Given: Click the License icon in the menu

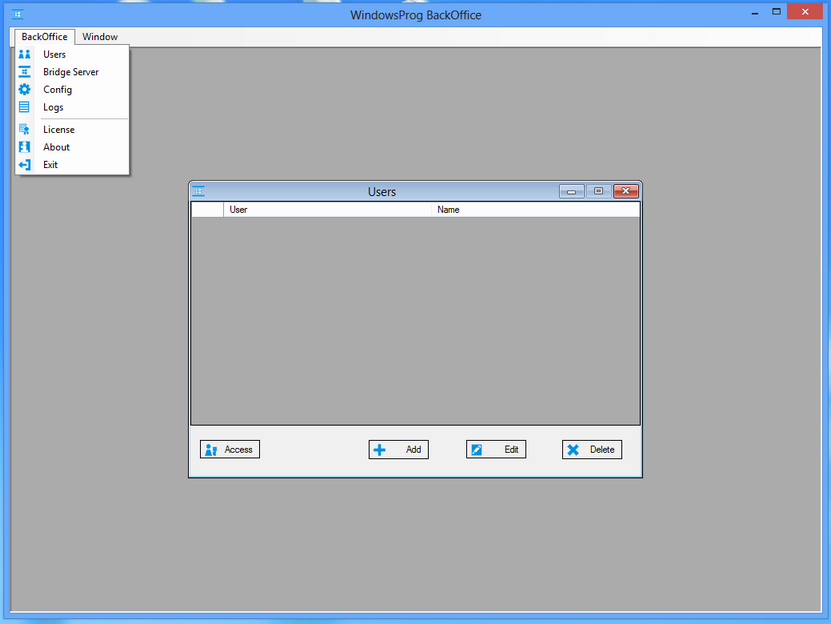Looking at the screenshot, I should [24, 129].
